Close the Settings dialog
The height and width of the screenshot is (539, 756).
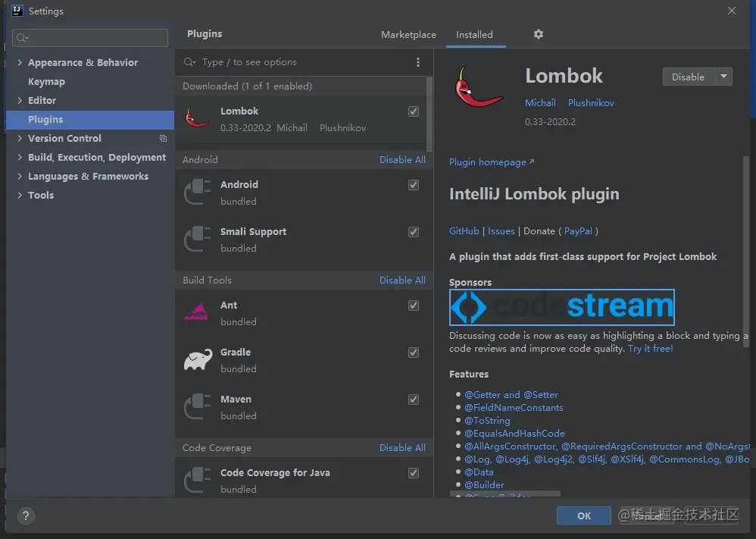pos(732,11)
